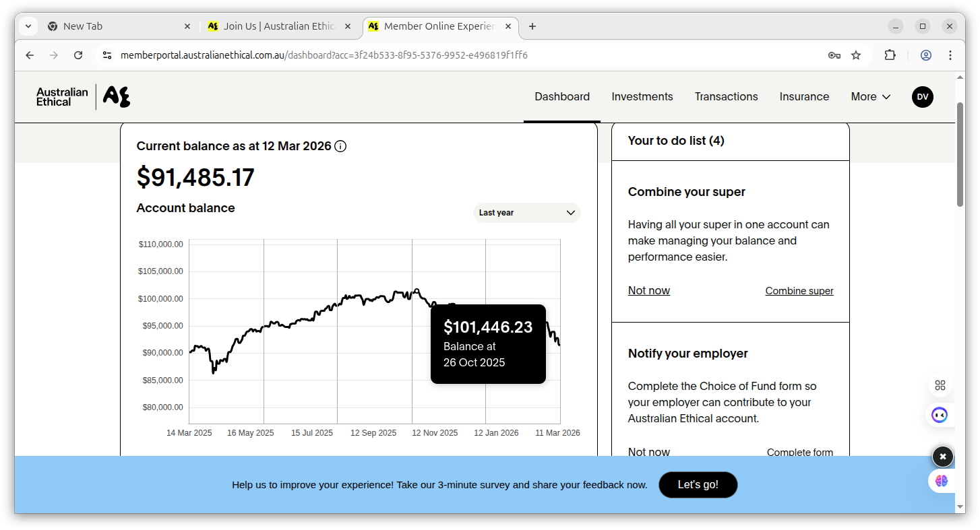Click the purple chatbot face icon
Viewport: 980px width, 530px height.
pyautogui.click(x=940, y=415)
